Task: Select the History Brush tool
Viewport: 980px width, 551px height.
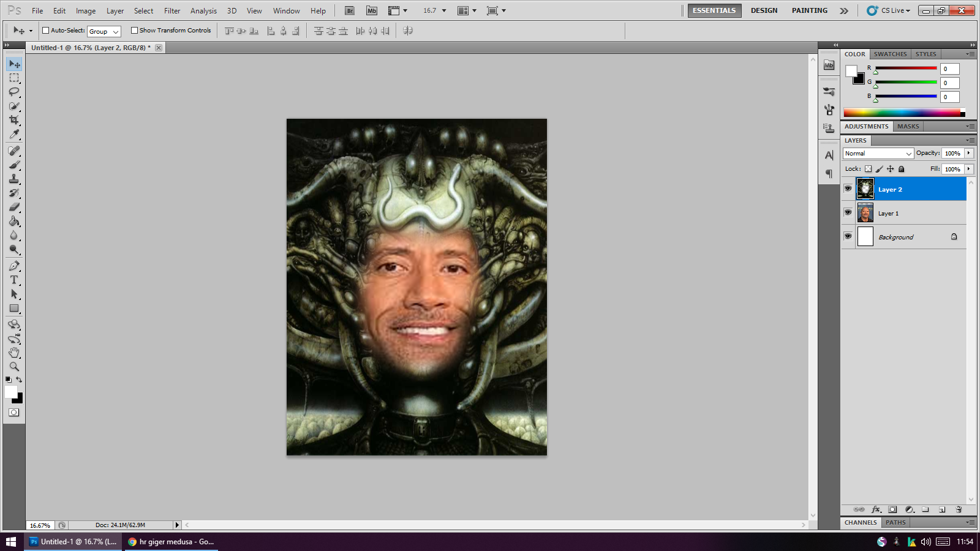Action: click(14, 193)
